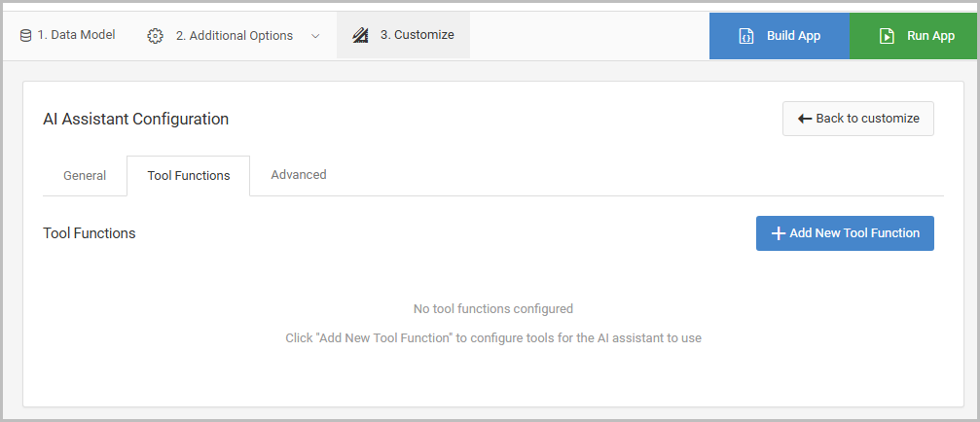This screenshot has width=980, height=422.
Task: Click the left arrow icon in Back button
Action: (x=805, y=119)
